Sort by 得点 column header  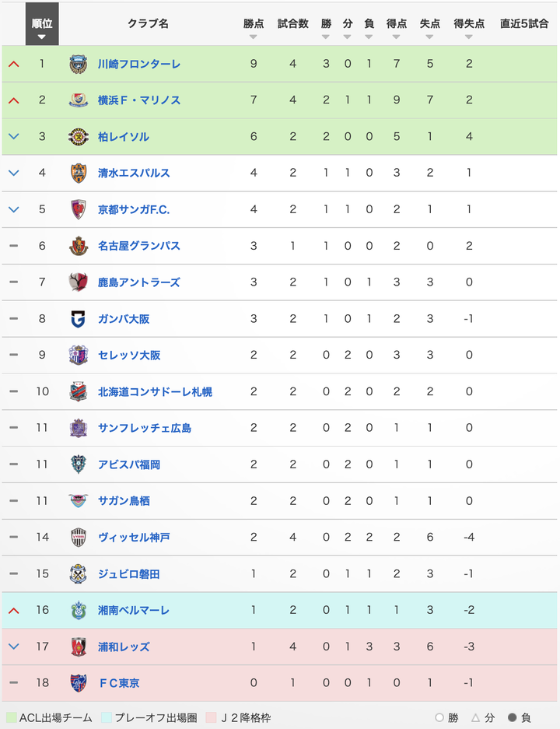397,23
